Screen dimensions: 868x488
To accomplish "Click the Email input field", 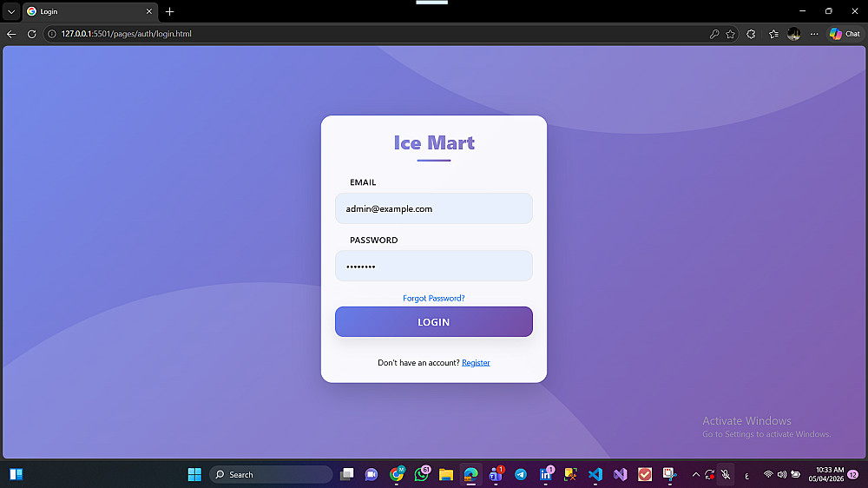I will (x=433, y=208).
